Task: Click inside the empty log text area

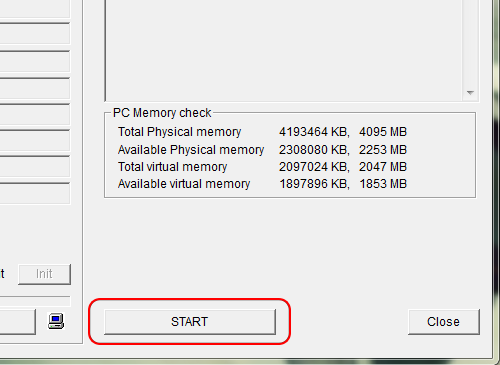Action: click(x=283, y=50)
